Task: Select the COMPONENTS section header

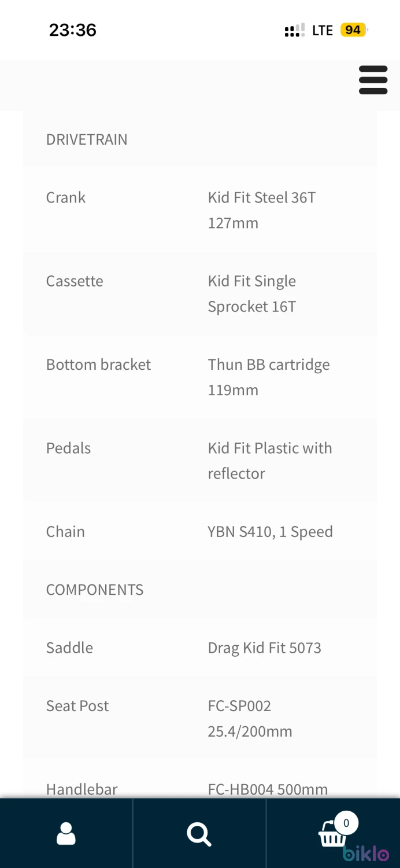Action: (x=95, y=590)
